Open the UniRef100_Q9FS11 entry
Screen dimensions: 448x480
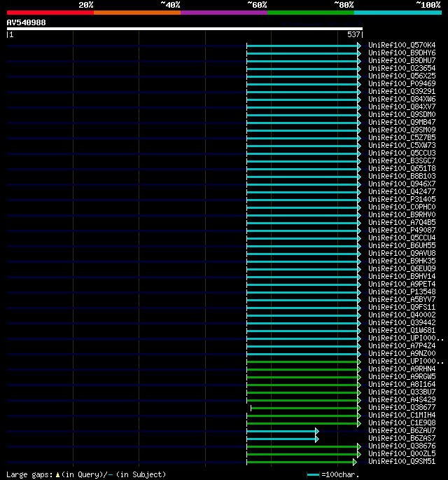tap(402, 307)
